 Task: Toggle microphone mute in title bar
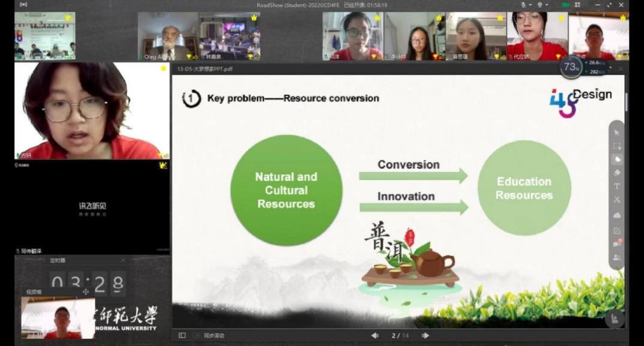click(523, 5)
